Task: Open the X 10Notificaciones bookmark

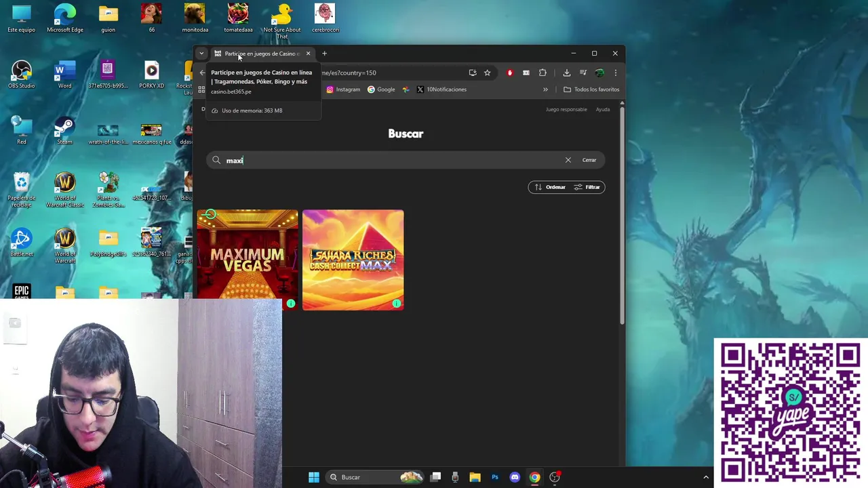Action: 441,89
